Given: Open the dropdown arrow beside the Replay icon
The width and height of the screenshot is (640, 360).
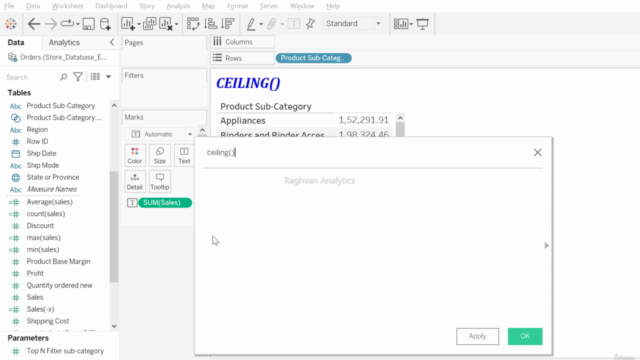Looking at the screenshot, I should (x=78, y=24).
